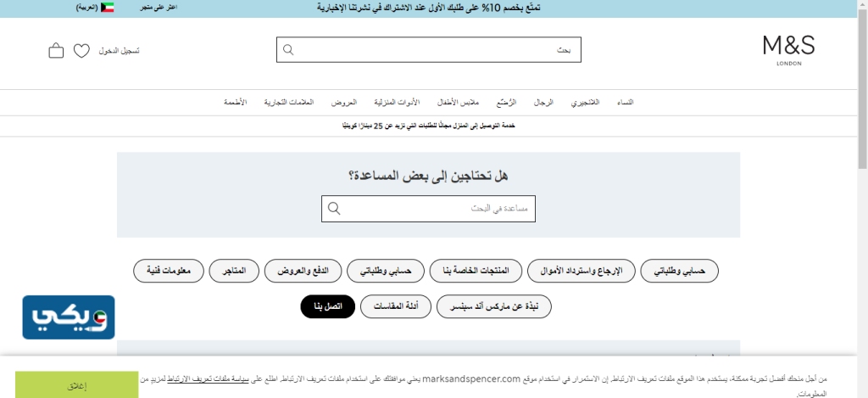Image resolution: width=868 pixels, height=398 pixels.
Task: Click the blue ويكي logo badge
Action: coord(69,317)
